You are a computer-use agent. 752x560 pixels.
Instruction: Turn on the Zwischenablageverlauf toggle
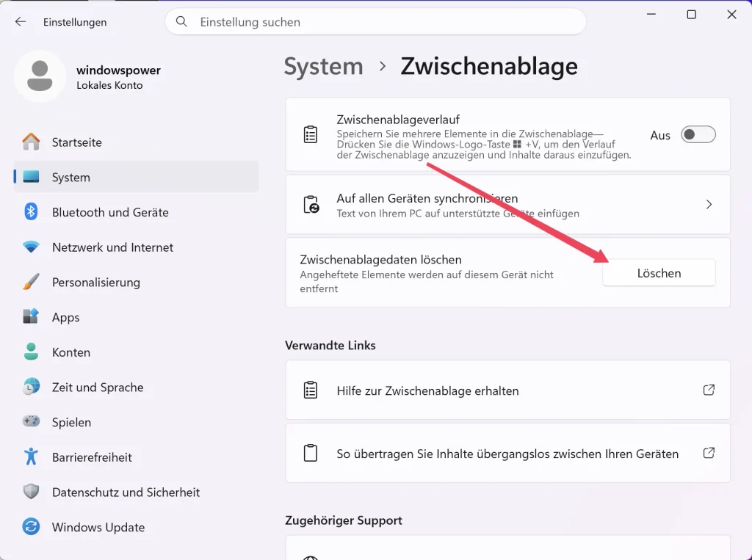pos(698,135)
